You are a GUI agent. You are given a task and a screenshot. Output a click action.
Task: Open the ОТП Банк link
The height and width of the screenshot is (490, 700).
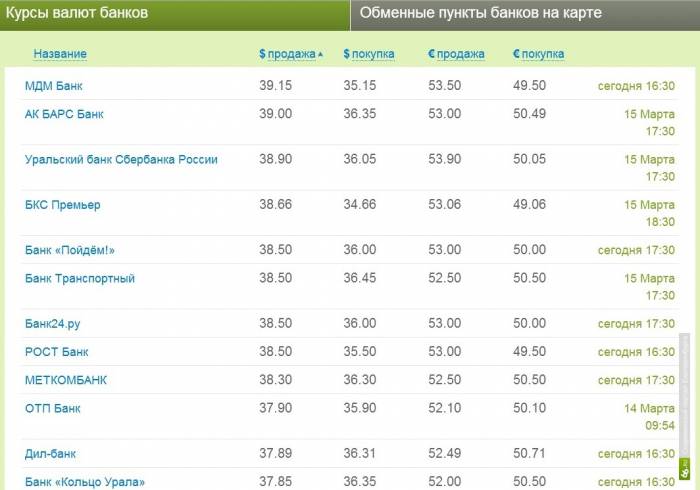click(52, 408)
